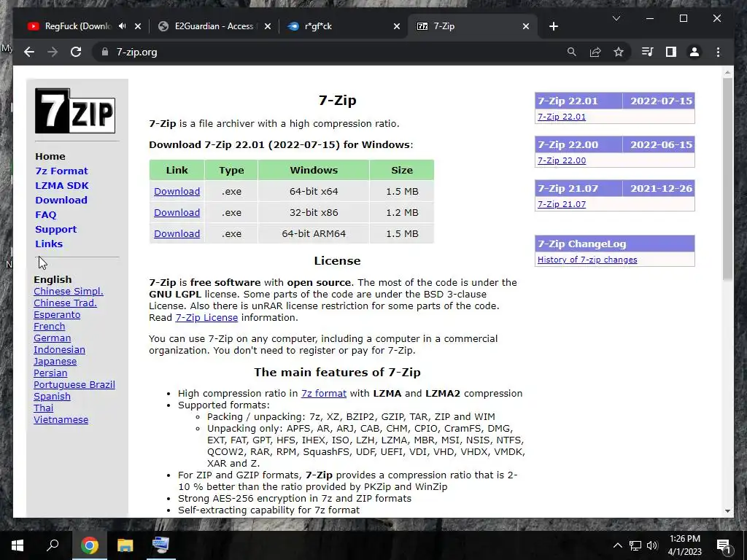This screenshot has width=747, height=560.
Task: Open the tab search chevron
Action: [616, 18]
